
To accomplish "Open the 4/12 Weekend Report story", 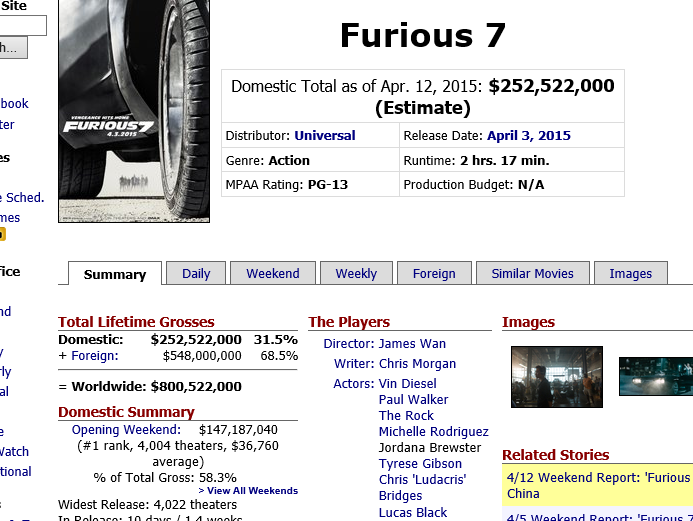I will (x=598, y=478).
